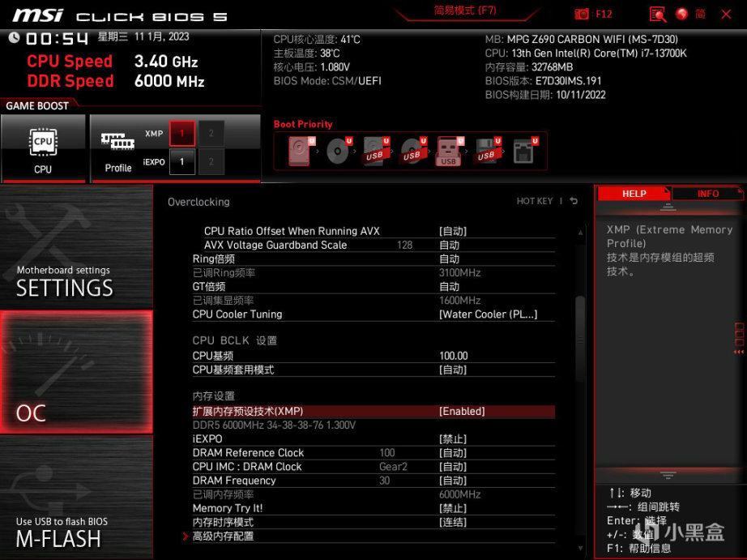Open the M-FLASH BIOS flashing panel

(76, 498)
